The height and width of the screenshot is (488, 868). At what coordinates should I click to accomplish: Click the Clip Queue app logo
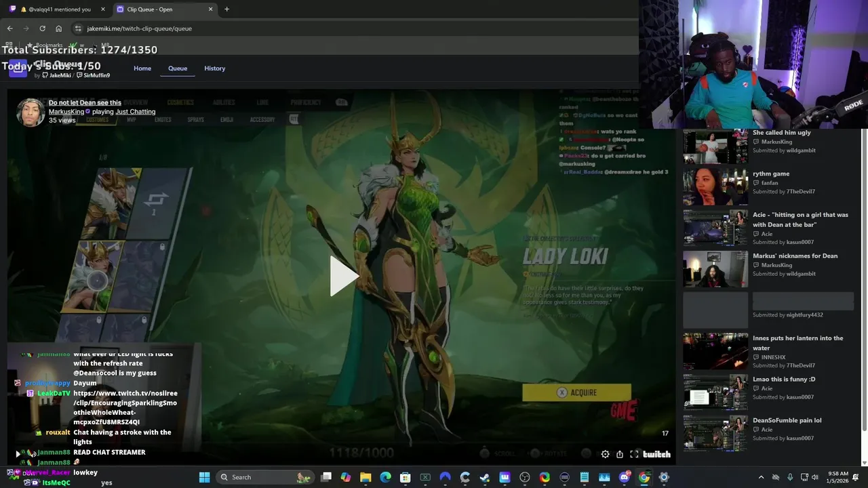click(18, 68)
